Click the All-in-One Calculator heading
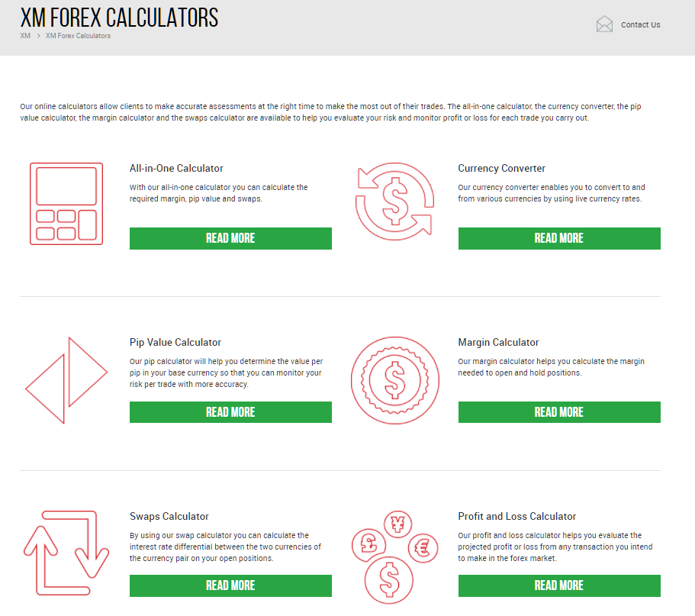The image size is (695, 616). [176, 169]
